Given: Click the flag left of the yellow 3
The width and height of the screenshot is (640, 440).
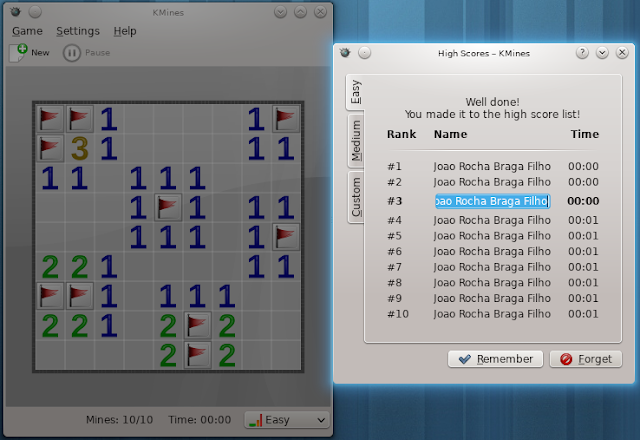Looking at the screenshot, I should 50,148.
